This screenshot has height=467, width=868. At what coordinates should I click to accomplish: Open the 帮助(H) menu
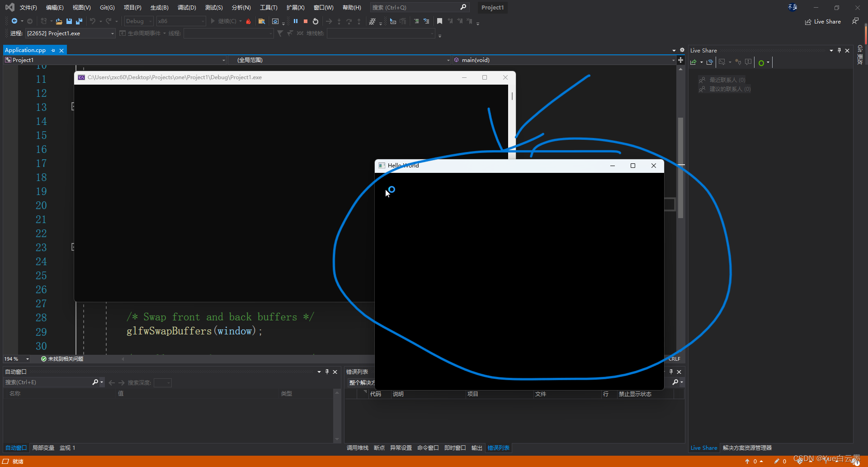pos(352,8)
